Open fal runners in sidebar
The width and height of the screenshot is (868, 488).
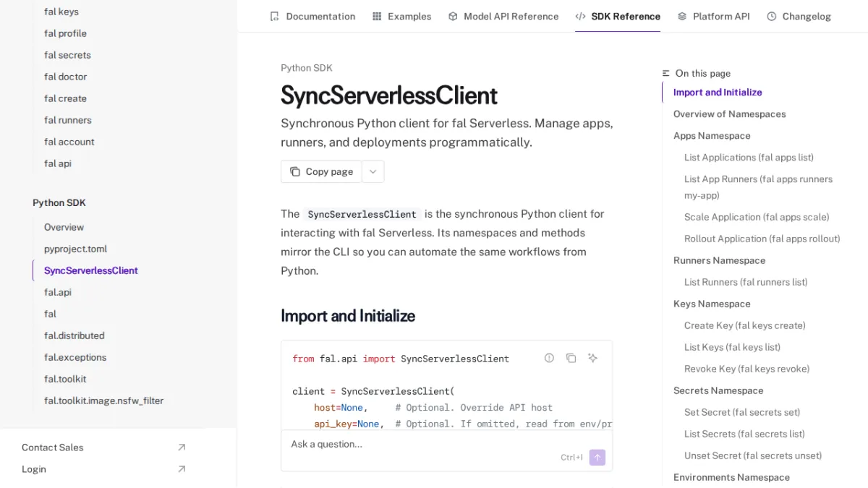pyautogui.click(x=67, y=120)
